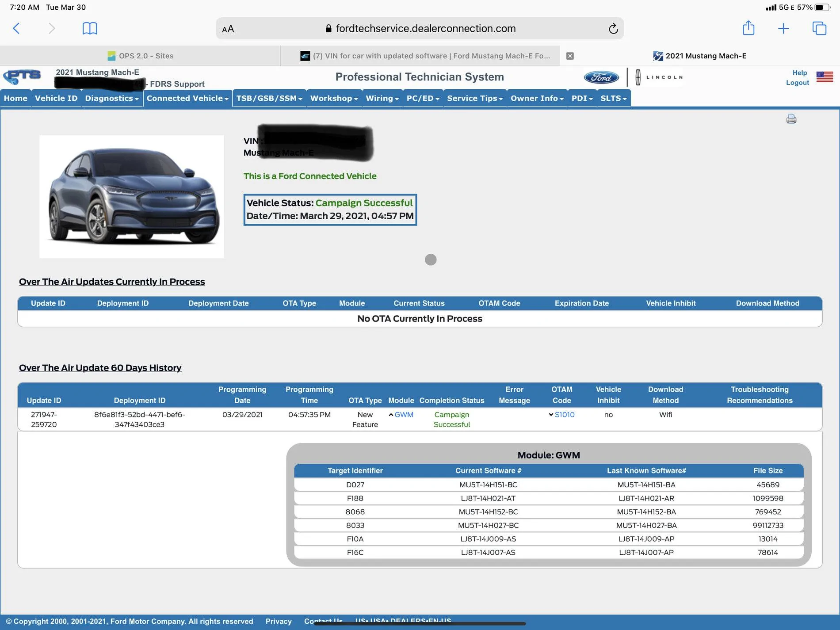Click the Troubleshooting Recommendations column header

point(760,395)
